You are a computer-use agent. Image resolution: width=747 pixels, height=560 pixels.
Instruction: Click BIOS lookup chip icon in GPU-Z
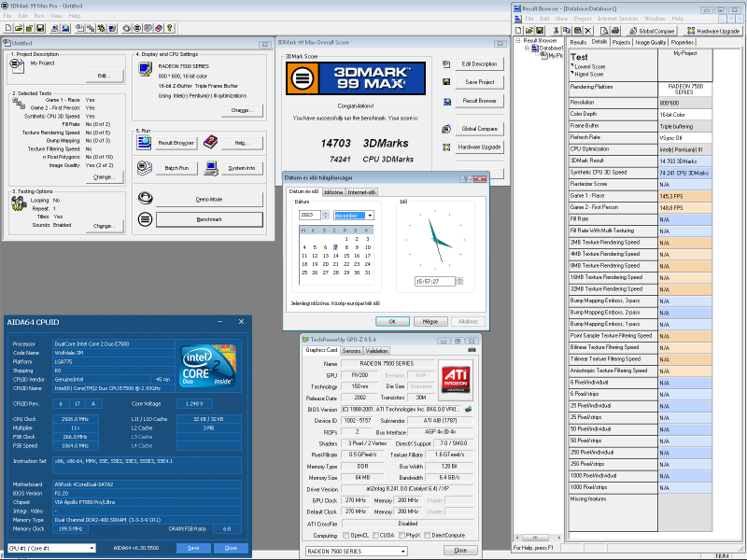tap(469, 409)
